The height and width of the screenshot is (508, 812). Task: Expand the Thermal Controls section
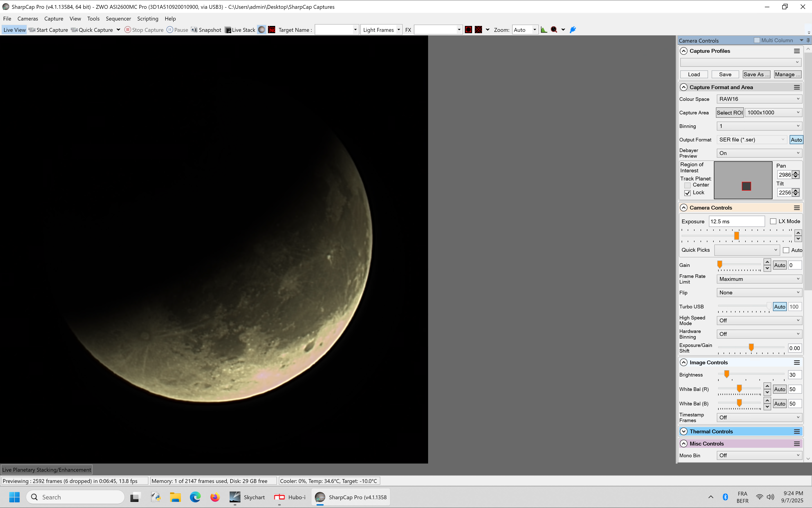point(684,431)
